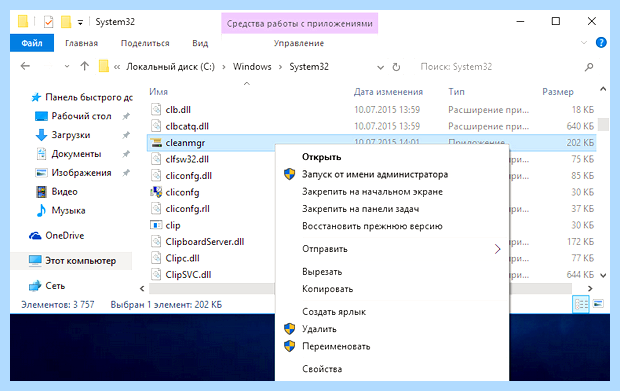Switch to the Главная ribbon tab
Image resolution: width=620 pixels, height=391 pixels.
click(81, 43)
